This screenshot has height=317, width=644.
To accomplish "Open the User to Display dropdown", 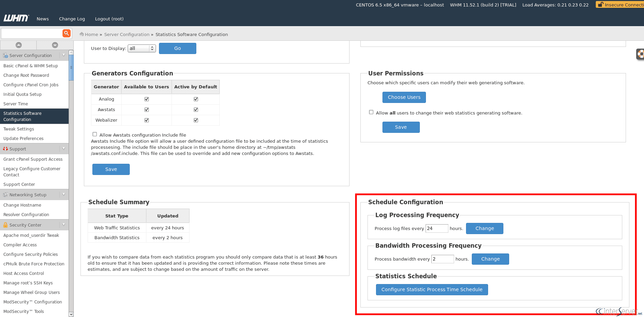I will pyautogui.click(x=142, y=49).
